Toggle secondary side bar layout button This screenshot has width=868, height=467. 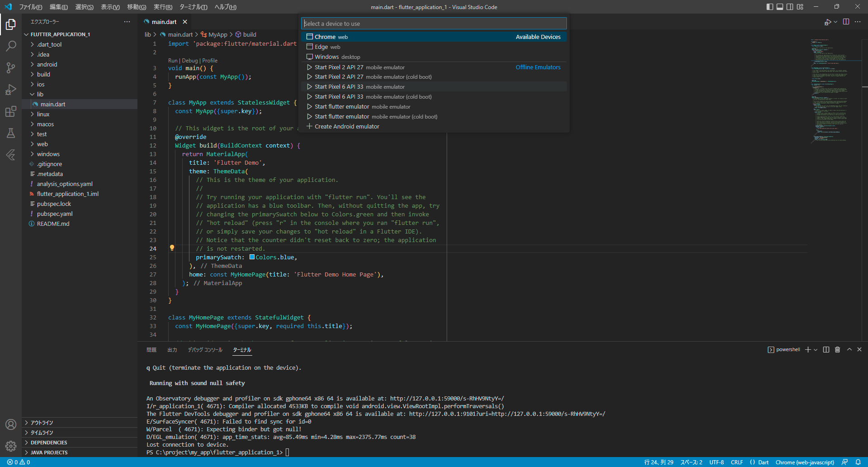[790, 7]
